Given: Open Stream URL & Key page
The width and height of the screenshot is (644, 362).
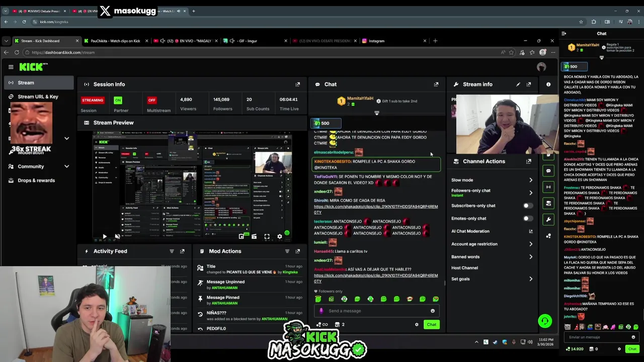Looking at the screenshot, I should click(39, 97).
